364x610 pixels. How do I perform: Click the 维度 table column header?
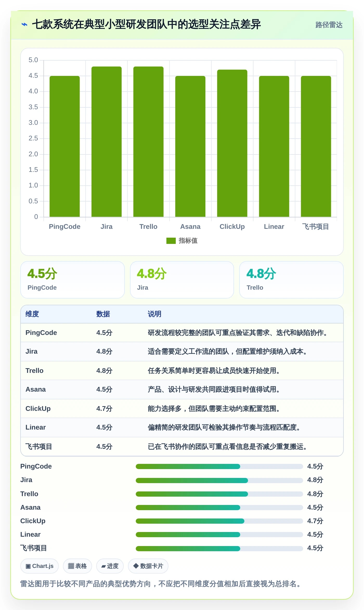click(x=32, y=314)
